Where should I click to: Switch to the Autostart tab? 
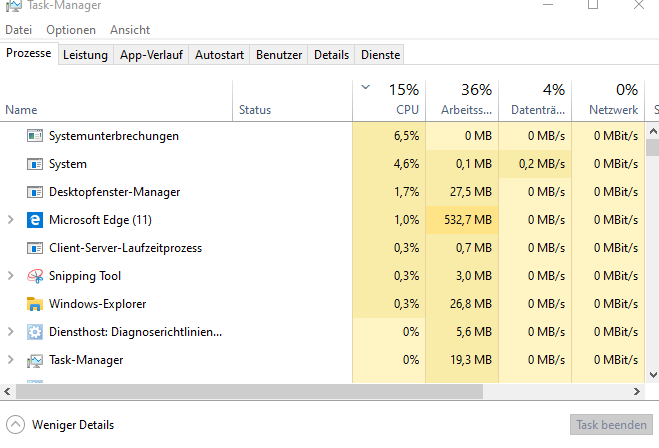(219, 55)
